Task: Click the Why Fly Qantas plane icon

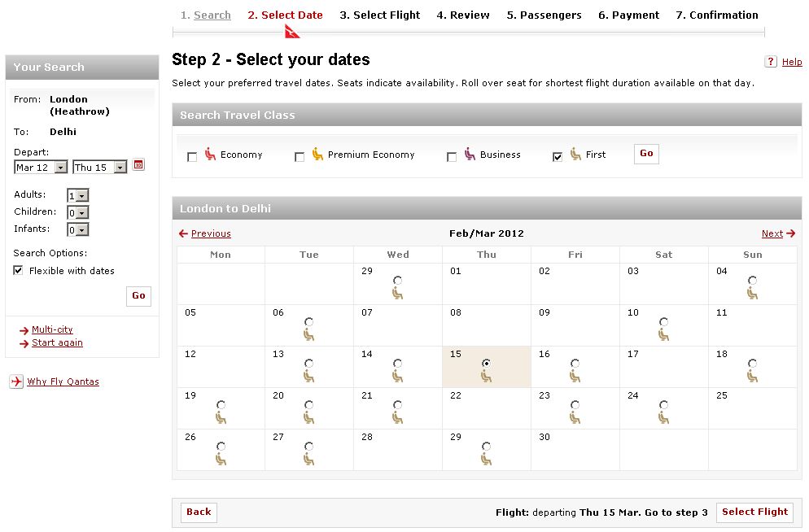Action: [16, 382]
